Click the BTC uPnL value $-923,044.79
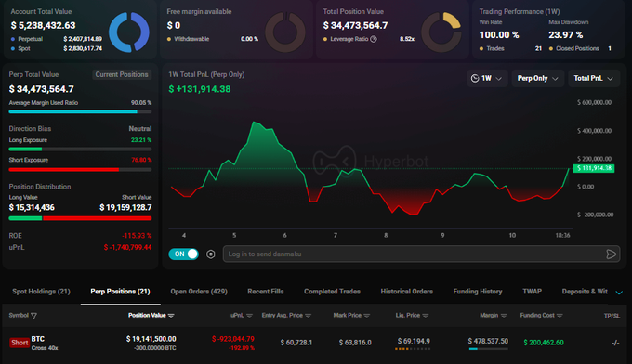The image size is (632, 364). (x=233, y=339)
